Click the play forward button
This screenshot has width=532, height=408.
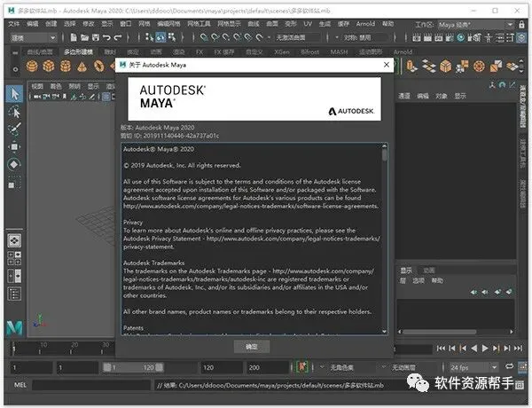click(485, 349)
